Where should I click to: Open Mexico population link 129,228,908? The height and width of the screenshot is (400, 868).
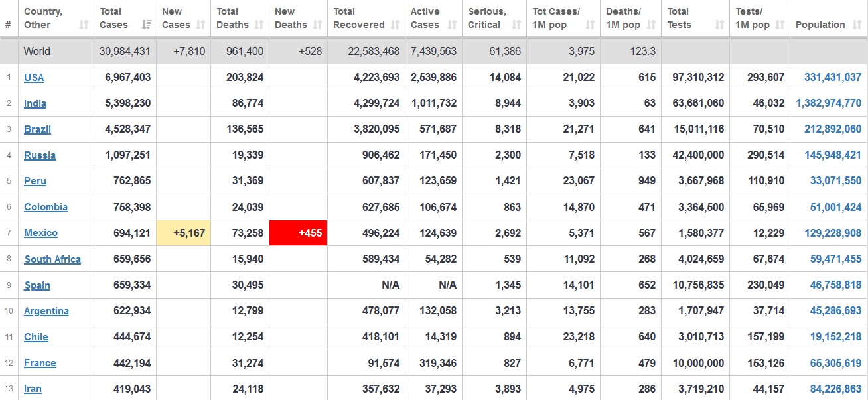pyautogui.click(x=833, y=233)
